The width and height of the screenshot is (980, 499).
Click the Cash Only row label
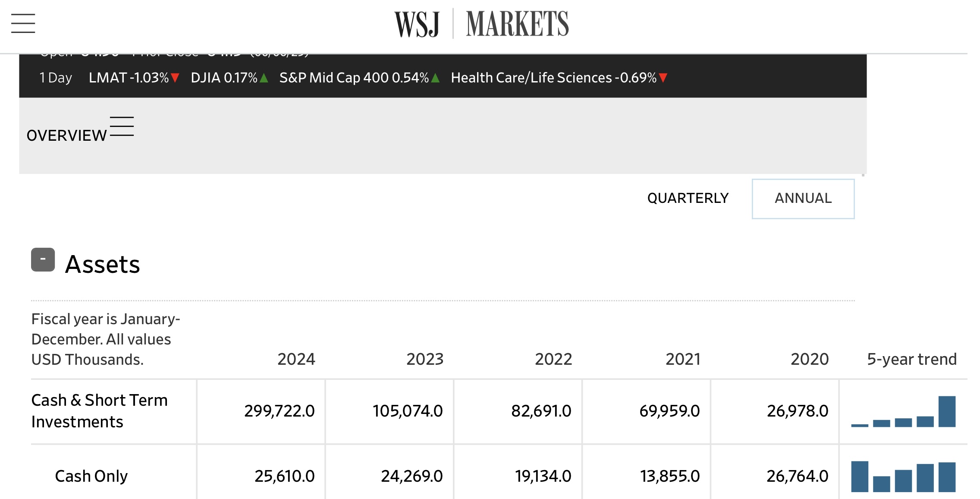click(x=91, y=476)
